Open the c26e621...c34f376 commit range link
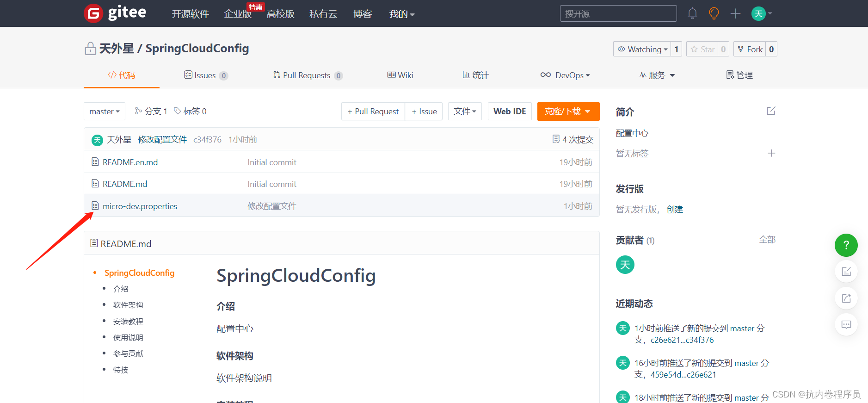This screenshot has width=868, height=403. coord(682,340)
